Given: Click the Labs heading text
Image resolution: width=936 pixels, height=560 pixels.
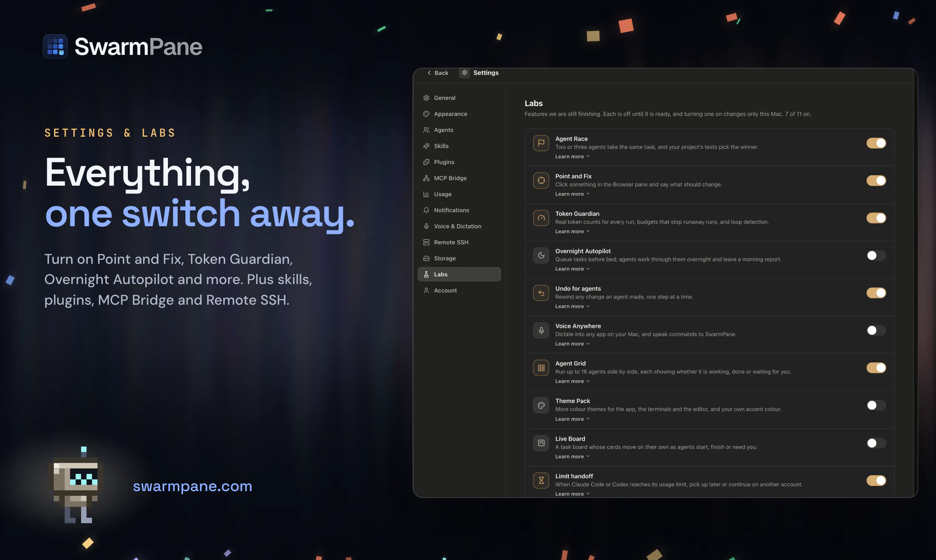Looking at the screenshot, I should point(533,104).
